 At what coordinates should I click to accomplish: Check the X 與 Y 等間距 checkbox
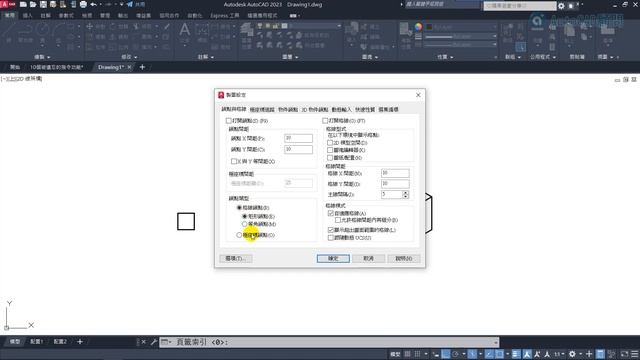coord(234,162)
